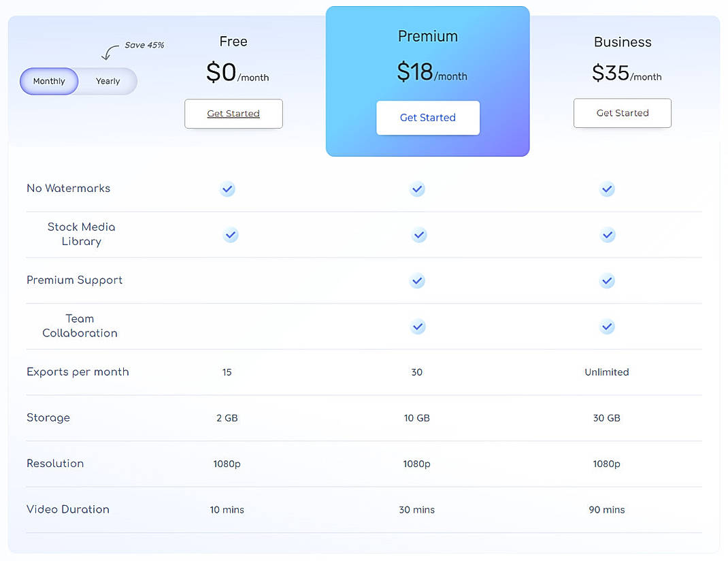This screenshot has height=561, width=728.
Task: Switch to Yearly billing
Action: pos(107,81)
